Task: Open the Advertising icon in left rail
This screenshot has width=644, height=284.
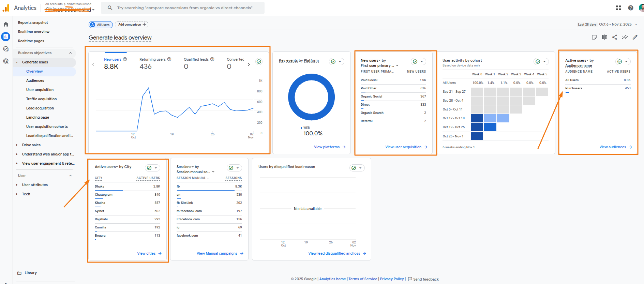Action: point(6,61)
